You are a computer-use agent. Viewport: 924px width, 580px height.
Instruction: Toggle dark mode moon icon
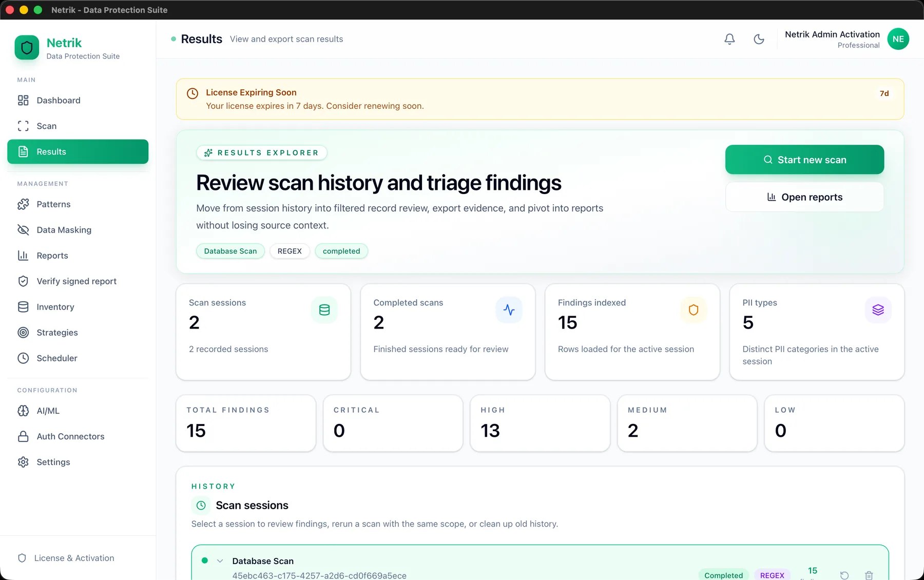click(759, 39)
